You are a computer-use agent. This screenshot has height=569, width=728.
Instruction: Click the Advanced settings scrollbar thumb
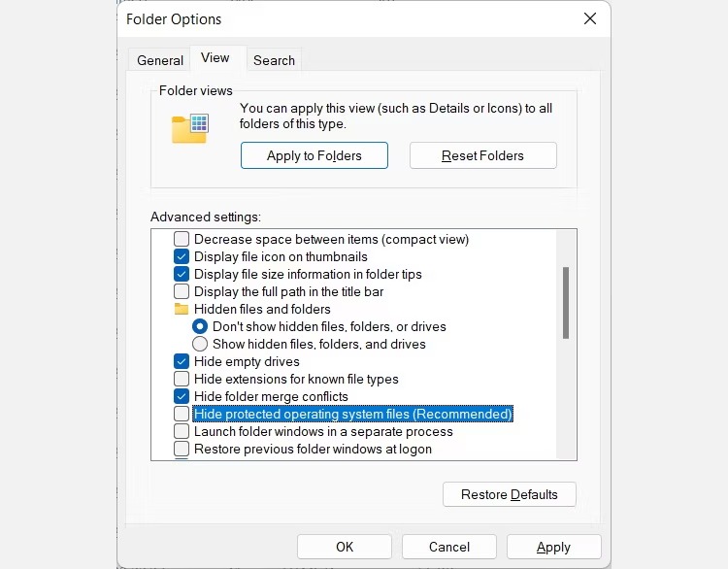566,303
